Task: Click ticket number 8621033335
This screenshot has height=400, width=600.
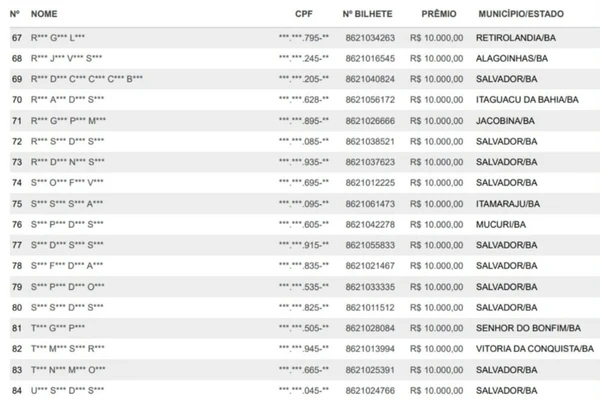Action: point(370,287)
